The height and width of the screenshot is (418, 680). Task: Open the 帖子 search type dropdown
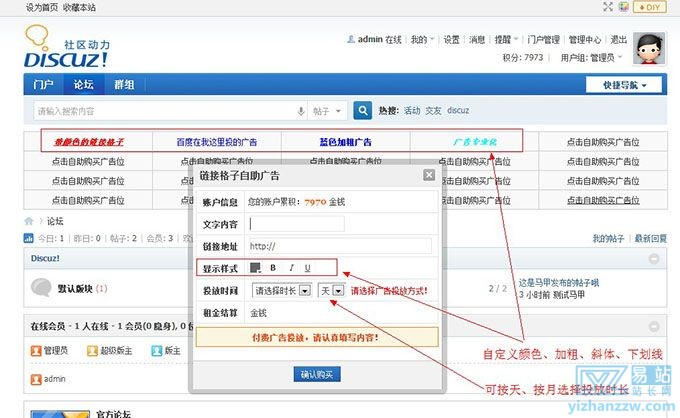pyautogui.click(x=327, y=111)
